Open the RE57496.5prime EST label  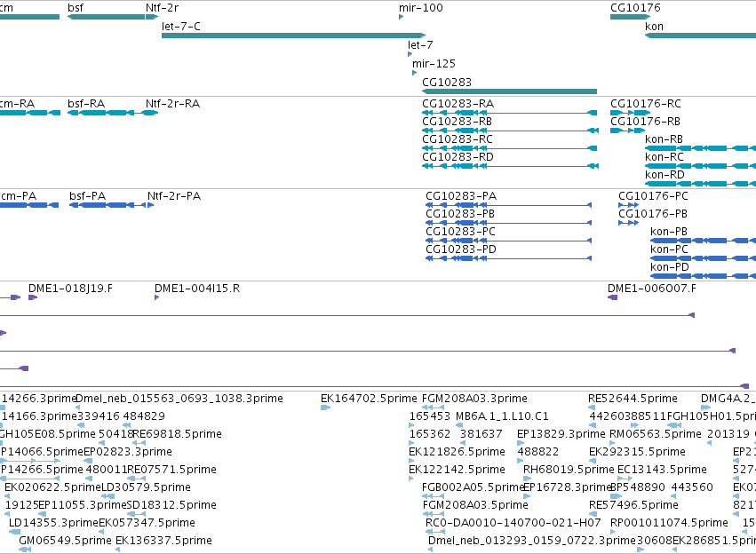[x=633, y=505]
